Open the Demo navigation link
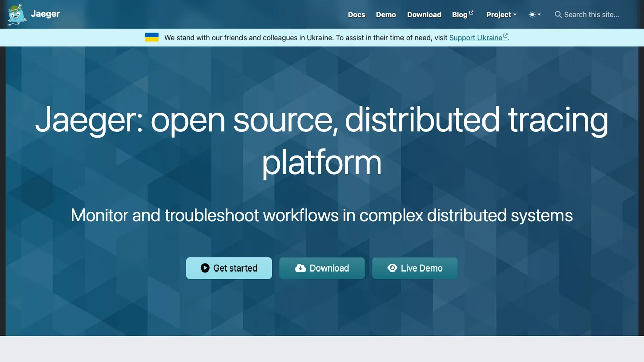The image size is (644, 362). (386, 15)
